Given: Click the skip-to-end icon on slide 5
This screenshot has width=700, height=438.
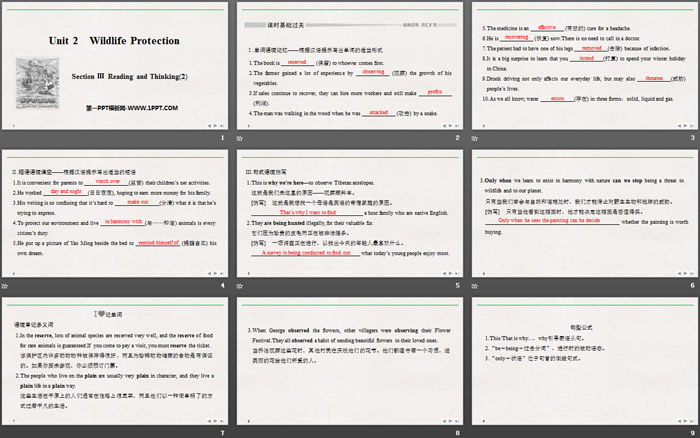Looking at the screenshot, I should (x=457, y=273).
